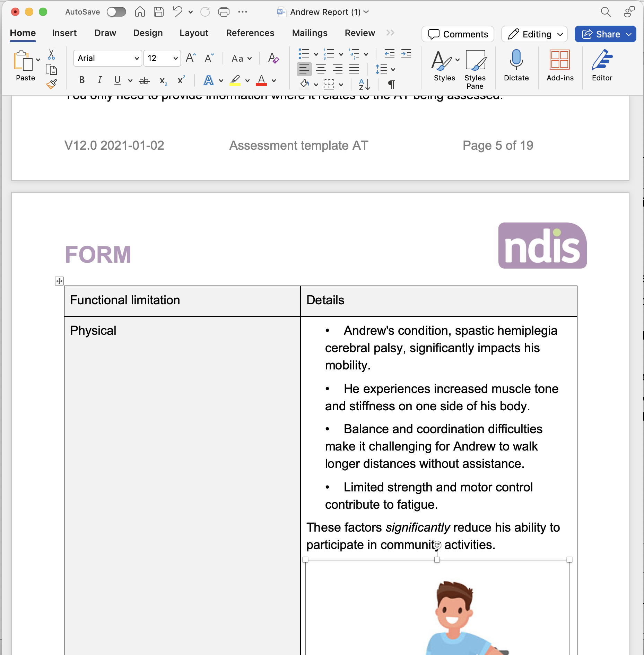Click the Share button

(x=605, y=34)
